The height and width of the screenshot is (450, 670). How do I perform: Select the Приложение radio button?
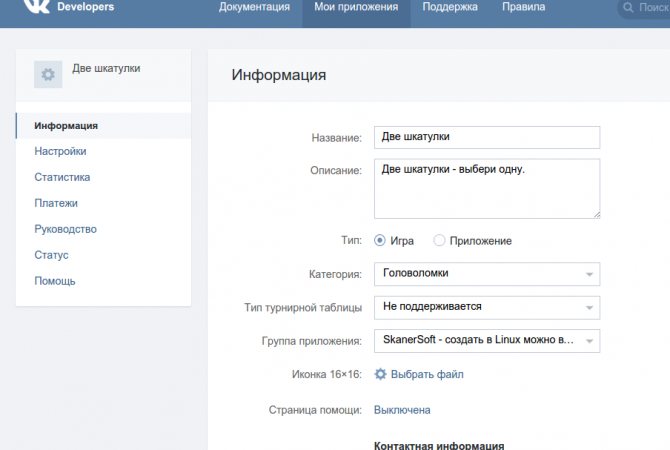(439, 240)
